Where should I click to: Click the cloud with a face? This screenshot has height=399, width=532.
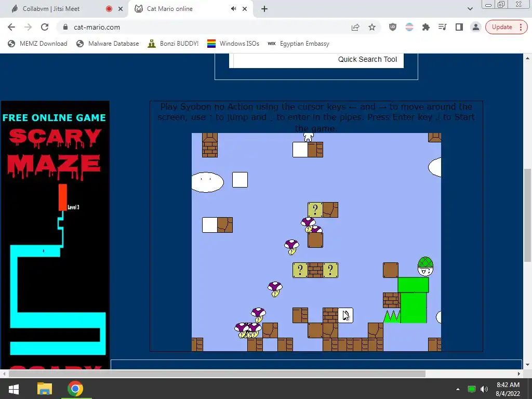[x=207, y=182]
